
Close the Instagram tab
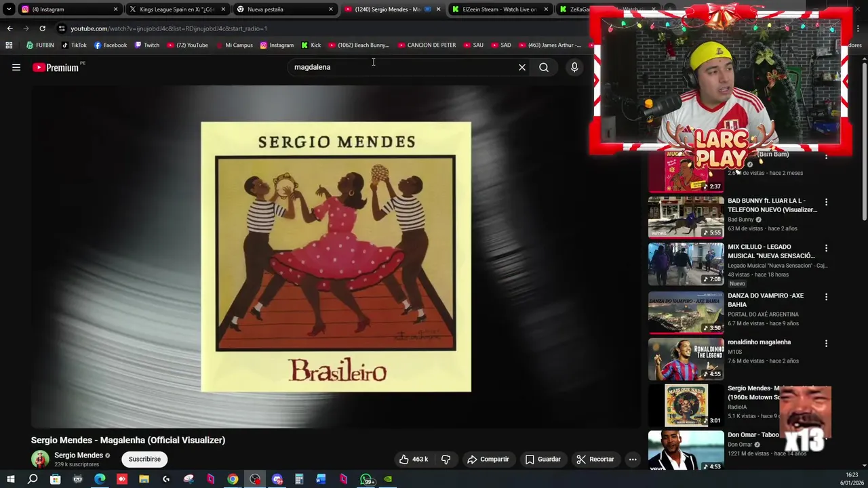pos(115,9)
